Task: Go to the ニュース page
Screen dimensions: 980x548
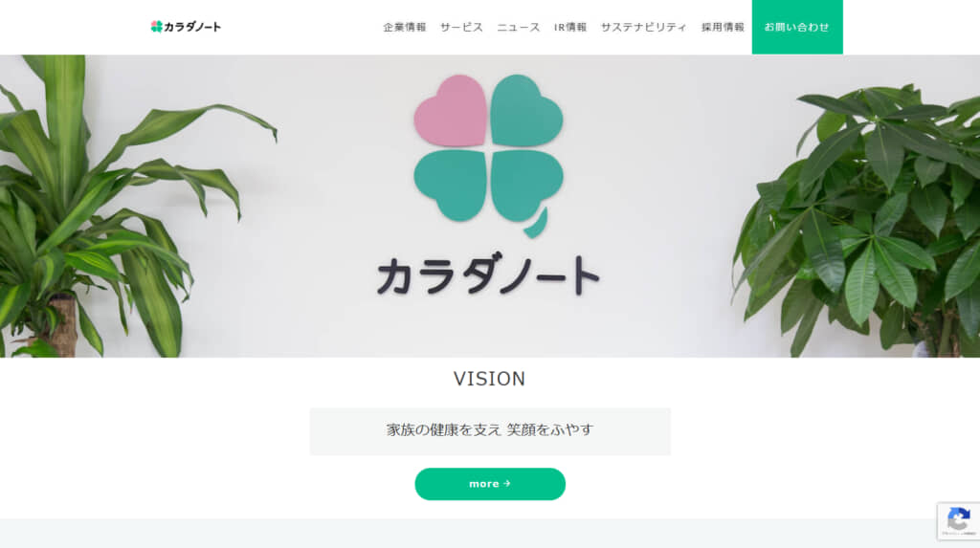Action: (x=518, y=27)
